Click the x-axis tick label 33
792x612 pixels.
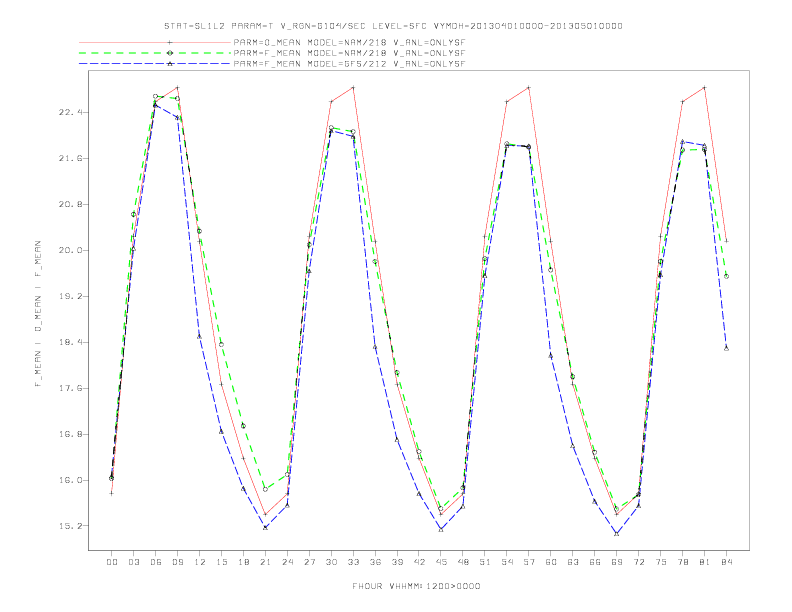point(353,562)
